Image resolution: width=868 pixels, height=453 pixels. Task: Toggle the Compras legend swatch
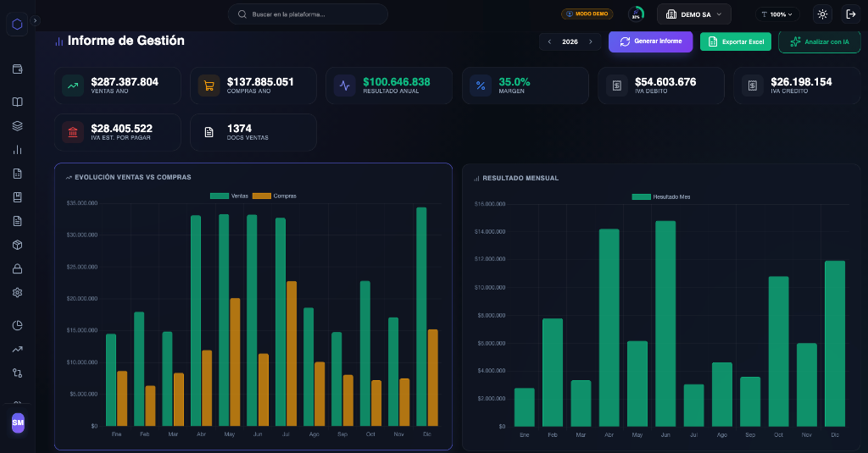262,196
